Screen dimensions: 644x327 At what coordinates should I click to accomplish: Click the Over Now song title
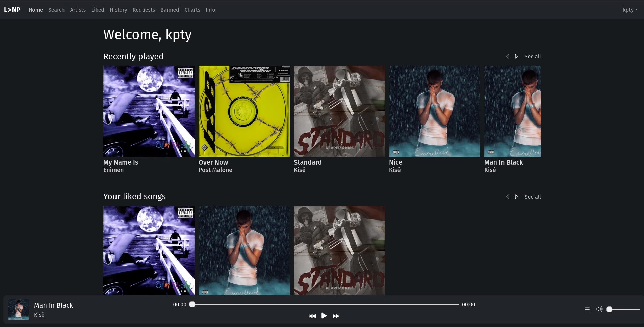tap(213, 162)
